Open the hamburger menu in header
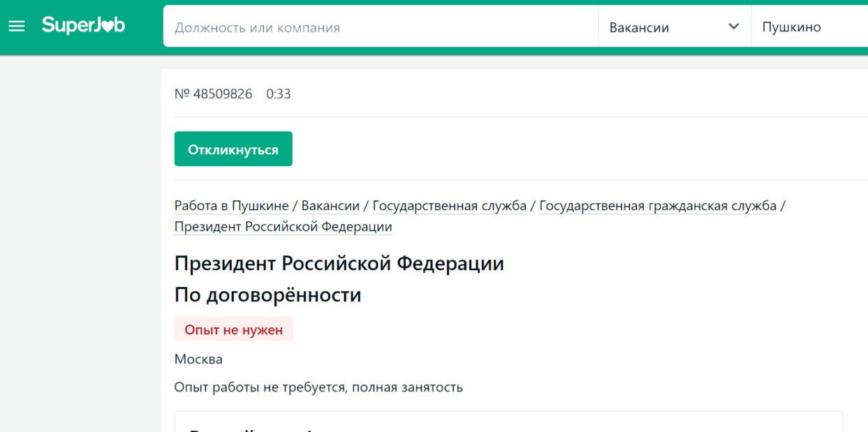Viewport: 868px width, 432px height. 16,27
